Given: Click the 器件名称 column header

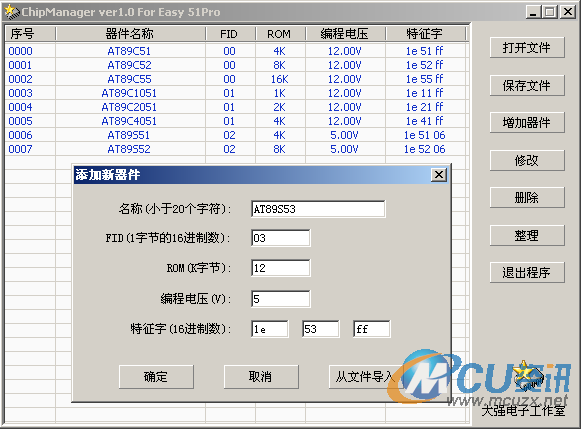Looking at the screenshot, I should click(130, 34).
